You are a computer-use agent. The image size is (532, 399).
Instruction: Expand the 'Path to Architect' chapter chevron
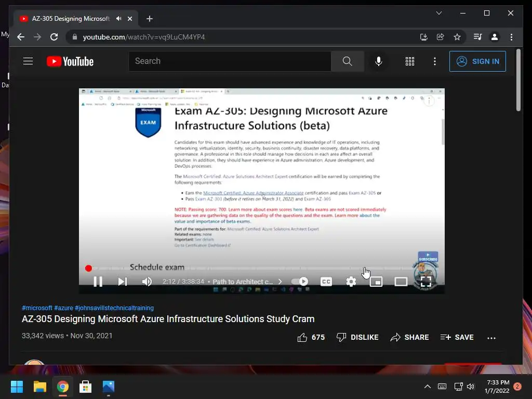coord(280,282)
